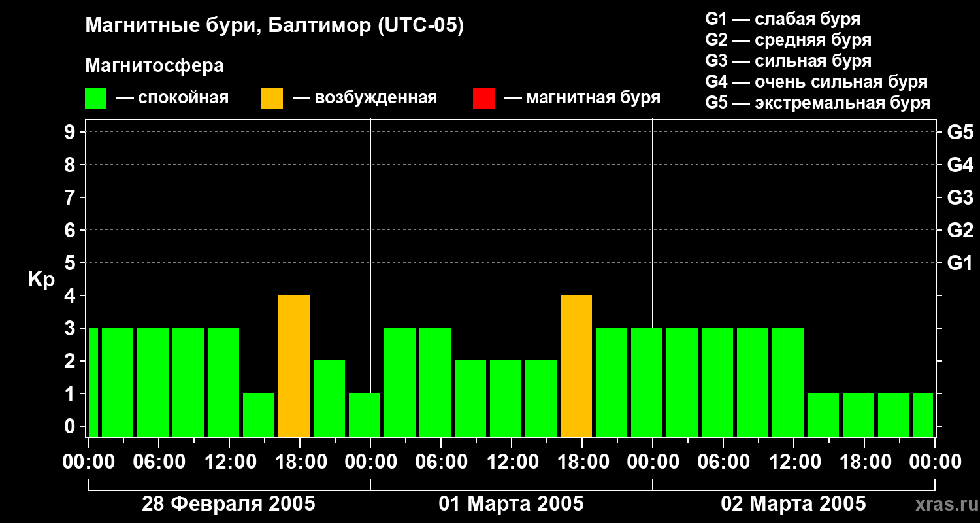Select the 28 Февраля 2005 date label
Image resolution: width=980 pixels, height=523 pixels.
[229, 503]
